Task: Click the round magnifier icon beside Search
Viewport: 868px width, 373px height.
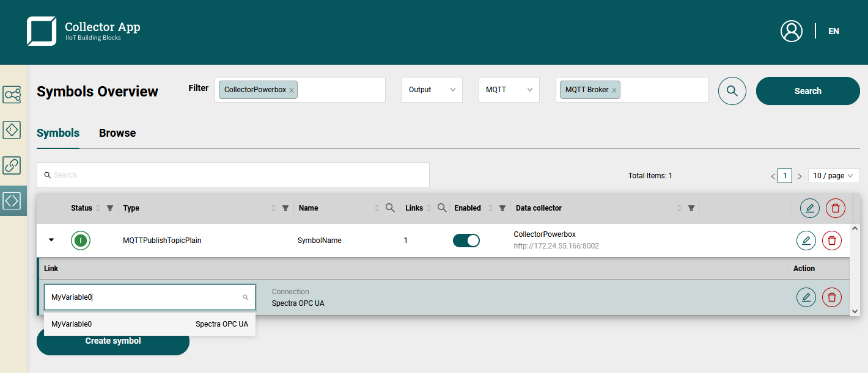Action: 732,91
